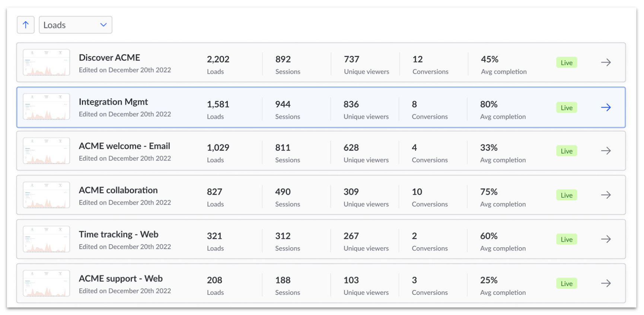Click the 80% Avg completion figure
Viewport: 644px width, 315px height.
point(489,105)
